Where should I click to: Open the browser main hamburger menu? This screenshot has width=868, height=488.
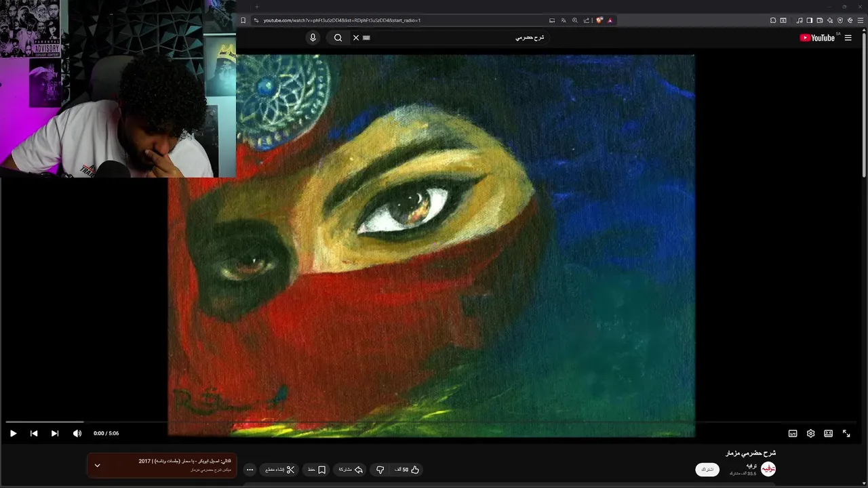pyautogui.click(x=859, y=20)
